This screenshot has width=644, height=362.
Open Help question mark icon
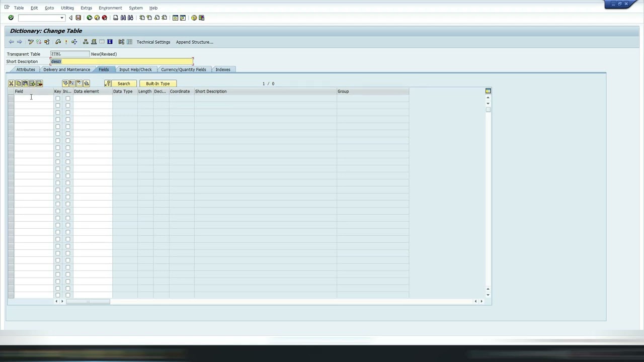click(194, 18)
